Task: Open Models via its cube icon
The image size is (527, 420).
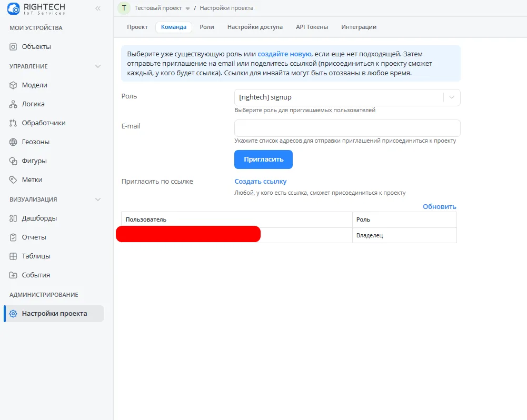Action: [14, 85]
